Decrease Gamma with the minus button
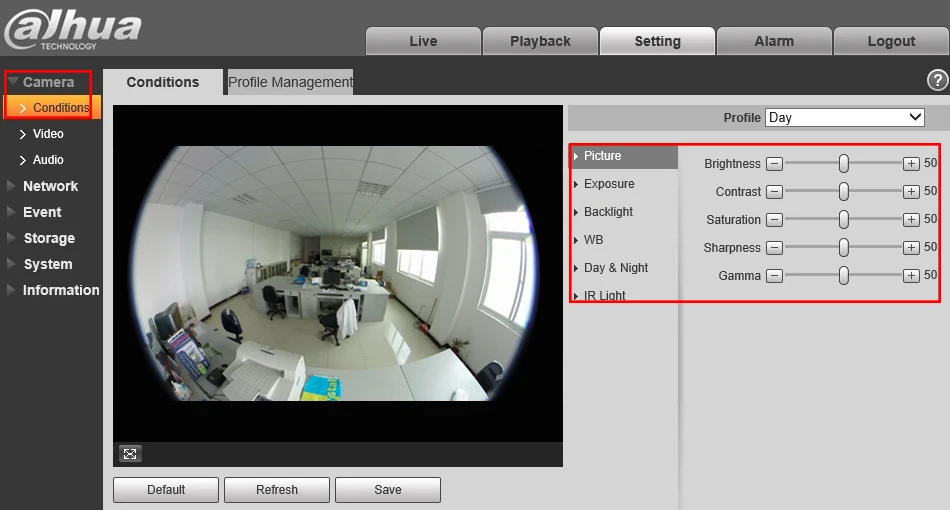 (774, 276)
